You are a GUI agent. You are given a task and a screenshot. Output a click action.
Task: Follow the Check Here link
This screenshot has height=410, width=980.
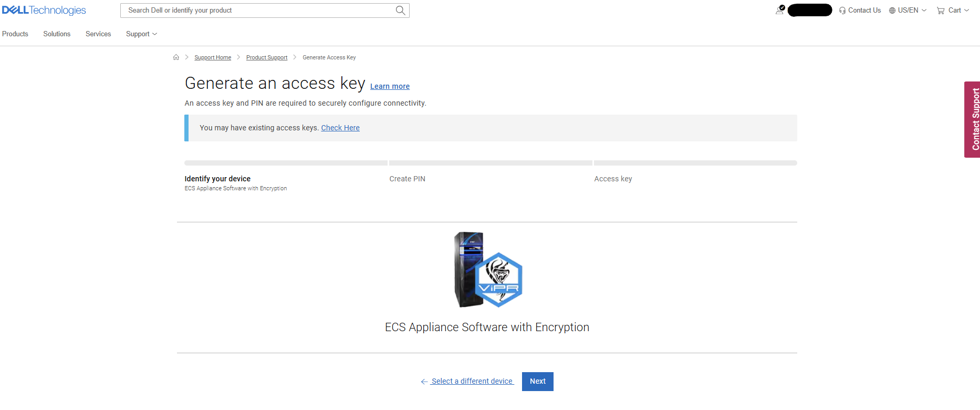(340, 128)
